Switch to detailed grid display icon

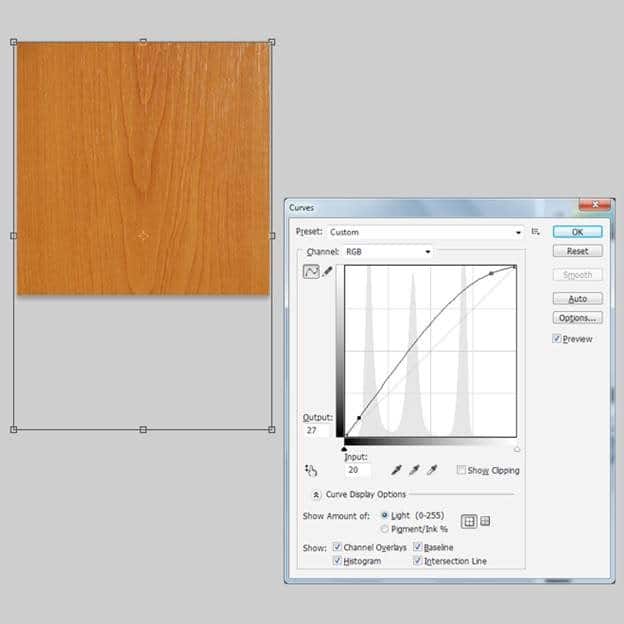click(x=485, y=521)
